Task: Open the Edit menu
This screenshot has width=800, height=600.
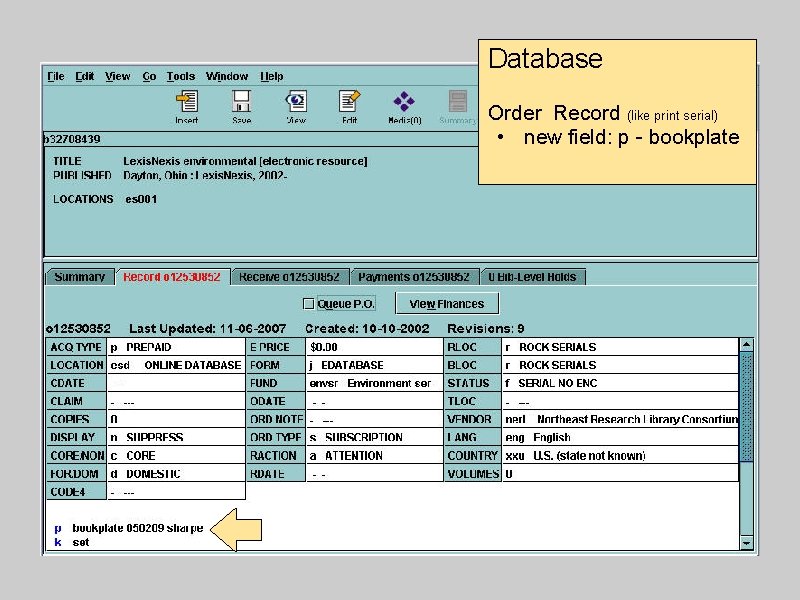Action: (x=85, y=77)
